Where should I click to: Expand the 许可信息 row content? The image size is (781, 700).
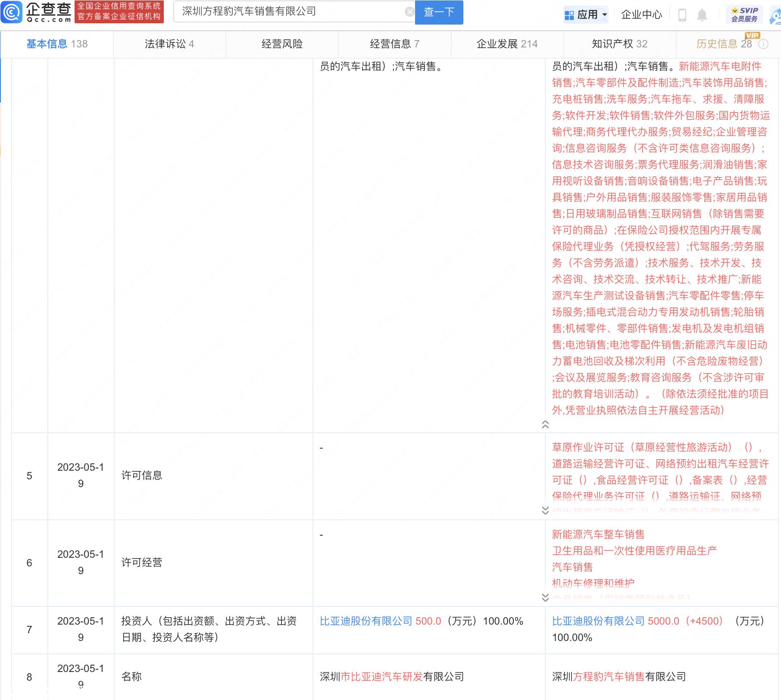tap(545, 511)
